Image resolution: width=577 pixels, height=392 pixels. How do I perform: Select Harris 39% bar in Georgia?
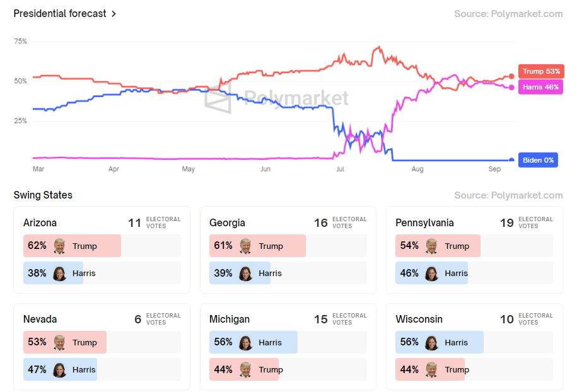pyautogui.click(x=240, y=273)
